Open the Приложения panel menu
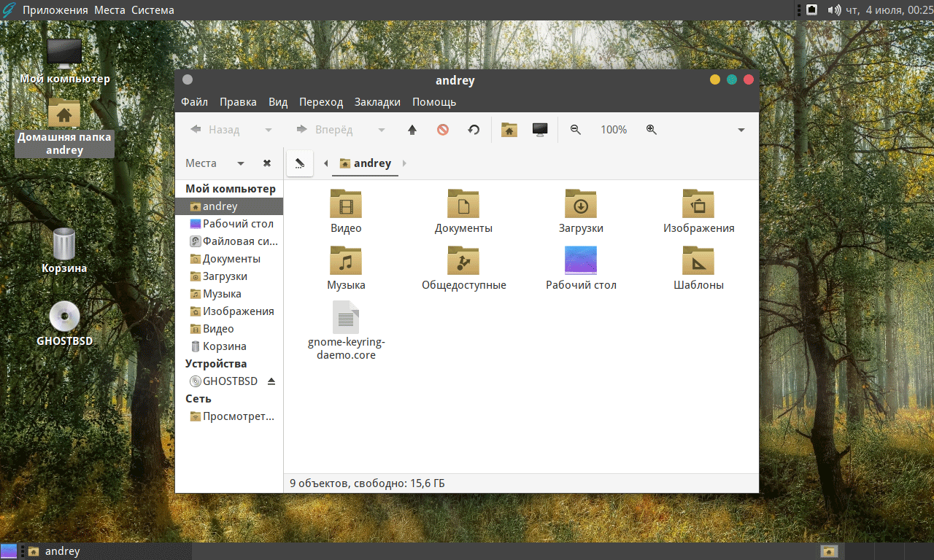934x560 pixels. point(55,10)
